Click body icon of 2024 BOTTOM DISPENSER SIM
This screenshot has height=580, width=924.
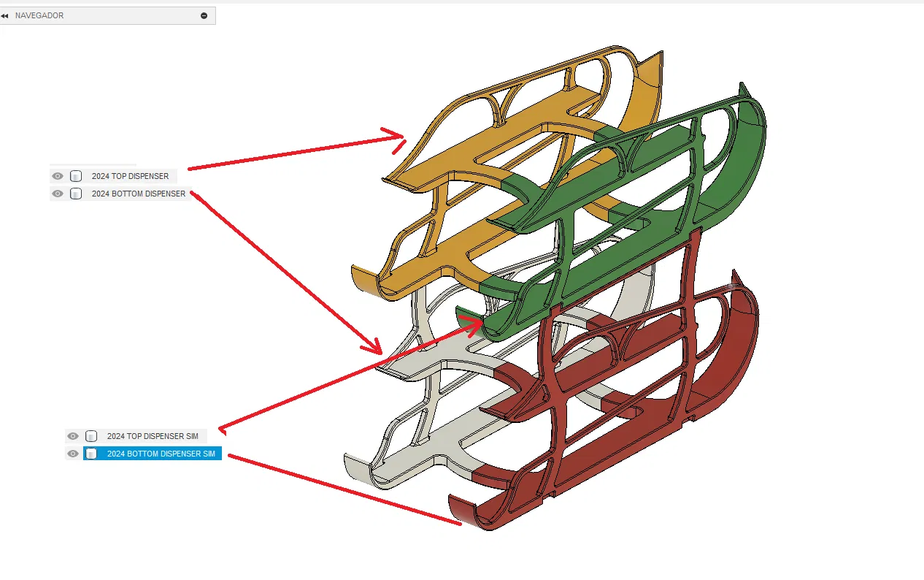click(91, 454)
